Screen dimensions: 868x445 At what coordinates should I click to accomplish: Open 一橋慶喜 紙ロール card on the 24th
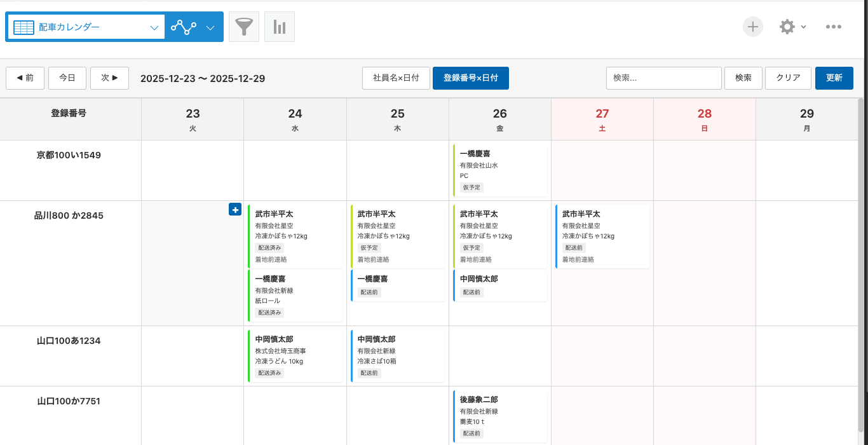(295, 296)
